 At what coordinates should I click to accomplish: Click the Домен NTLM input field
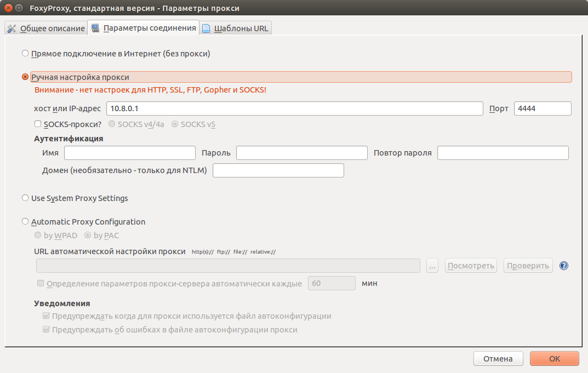278,170
